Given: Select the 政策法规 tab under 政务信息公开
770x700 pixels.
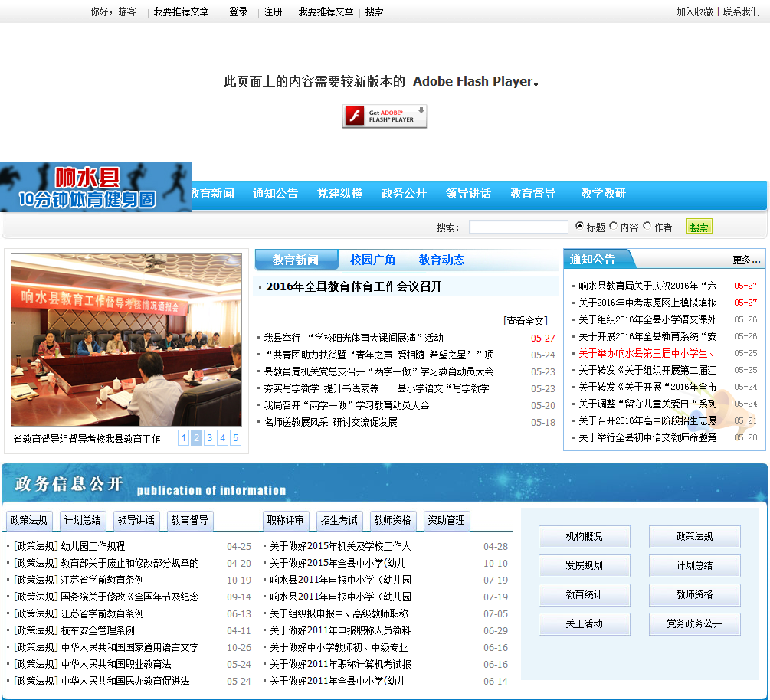Looking at the screenshot, I should coord(29,520).
